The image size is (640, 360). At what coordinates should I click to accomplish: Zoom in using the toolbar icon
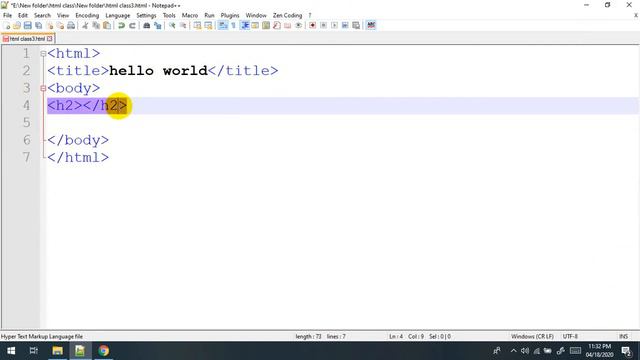(x=172, y=25)
